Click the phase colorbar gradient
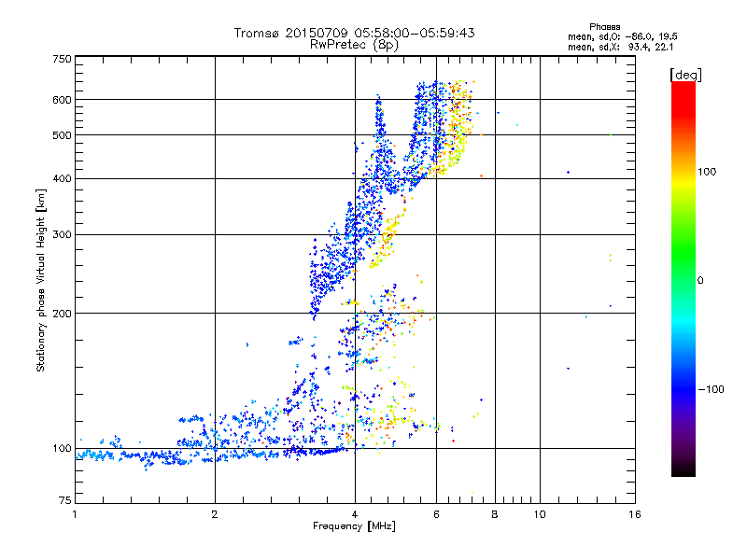 tap(684, 278)
